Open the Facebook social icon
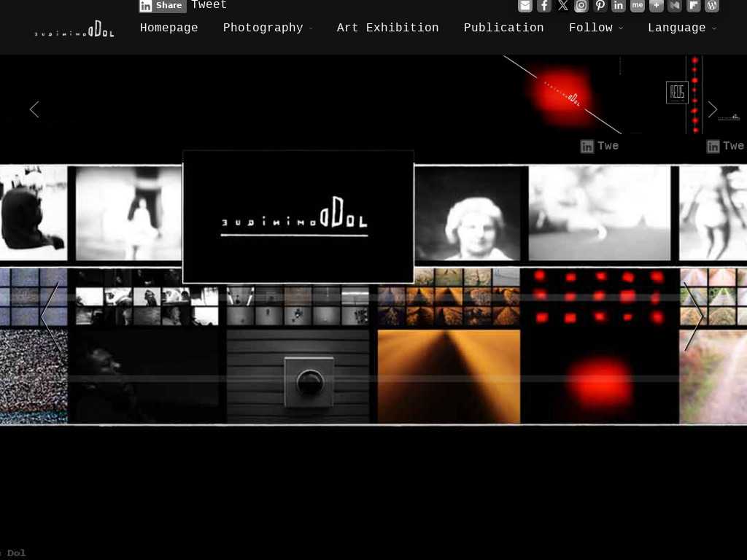Viewport: 747px width, 560px height. pyautogui.click(x=544, y=6)
